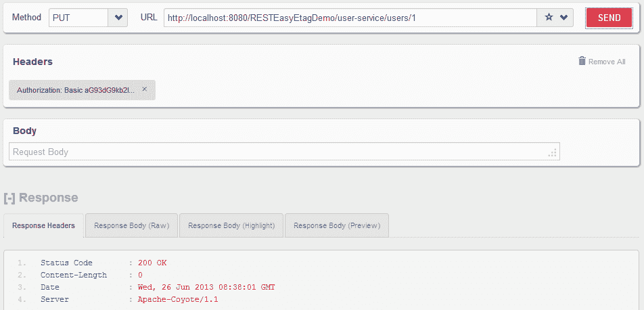
Task: Select the Apache-Coyote/1.1 server value
Action: [x=178, y=299]
